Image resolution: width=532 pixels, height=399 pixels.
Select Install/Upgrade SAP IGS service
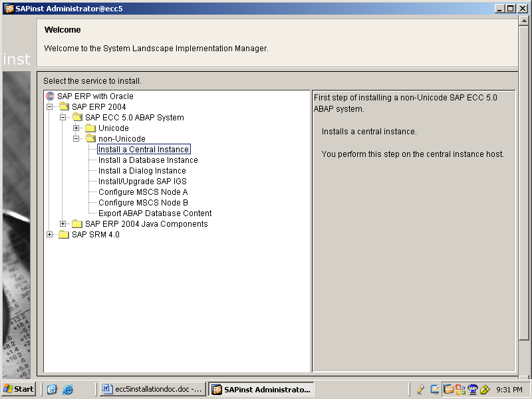pyautogui.click(x=141, y=181)
